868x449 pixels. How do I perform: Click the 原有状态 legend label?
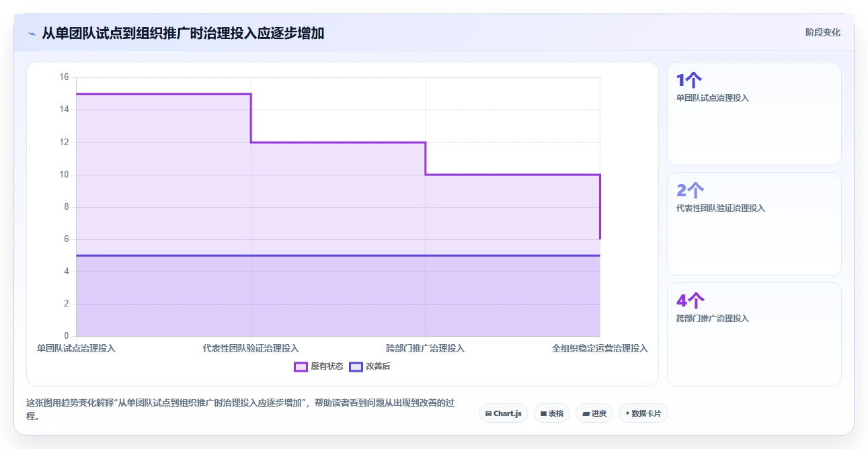click(x=327, y=366)
